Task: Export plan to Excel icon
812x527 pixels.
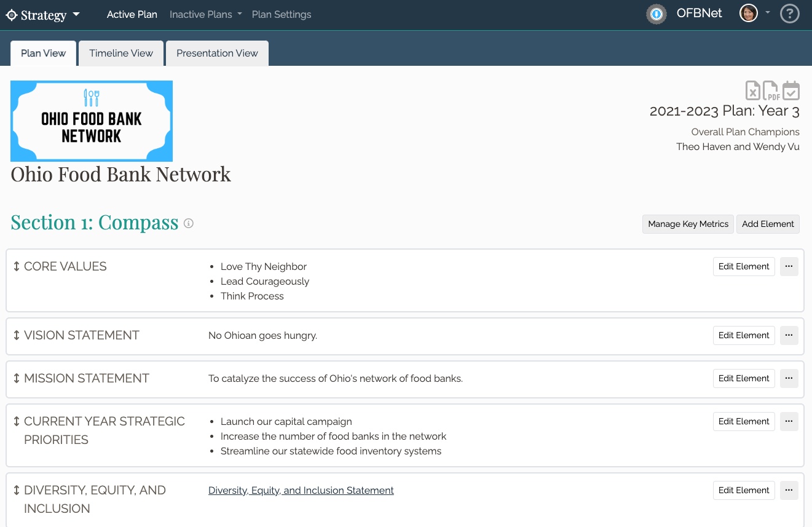Action: pyautogui.click(x=753, y=90)
